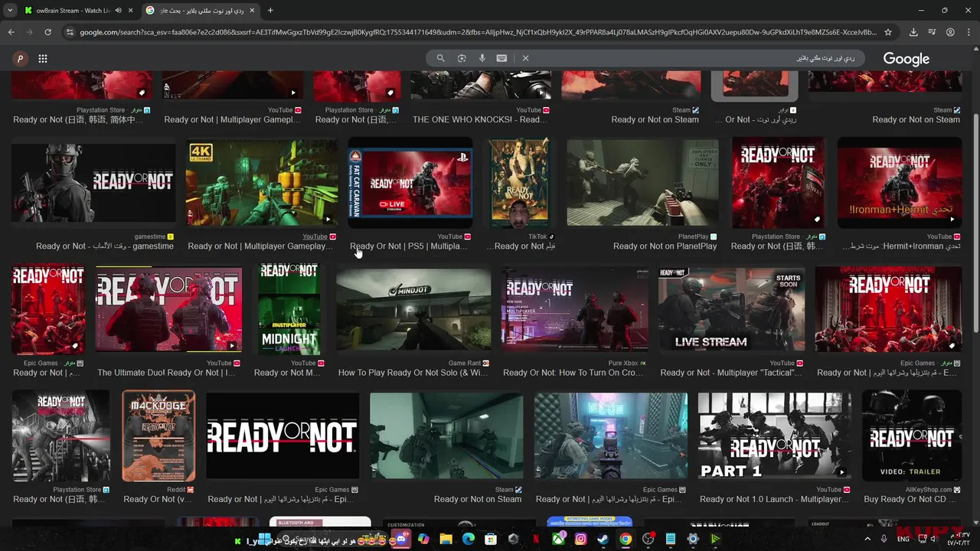Start voice search with the microphone icon
The height and width of the screenshot is (551, 980).
(482, 58)
